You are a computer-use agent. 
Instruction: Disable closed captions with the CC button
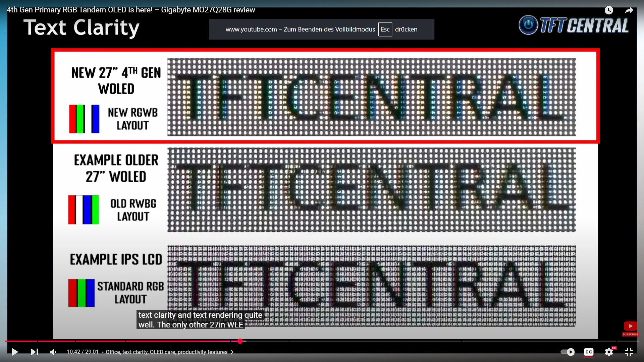[x=589, y=352]
